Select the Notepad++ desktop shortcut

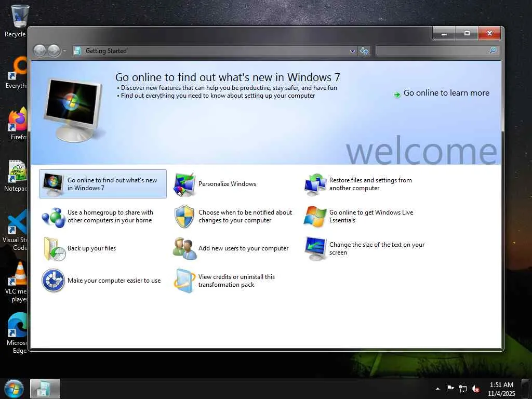tap(15, 176)
